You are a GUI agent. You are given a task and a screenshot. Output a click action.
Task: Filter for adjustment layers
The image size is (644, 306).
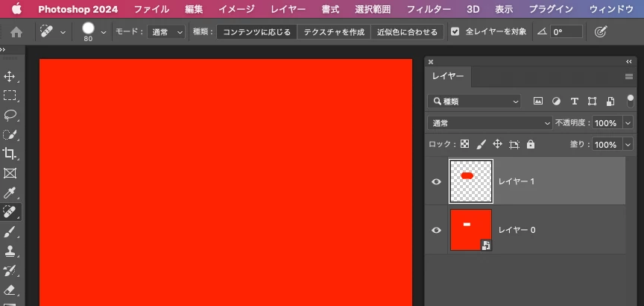(x=556, y=102)
